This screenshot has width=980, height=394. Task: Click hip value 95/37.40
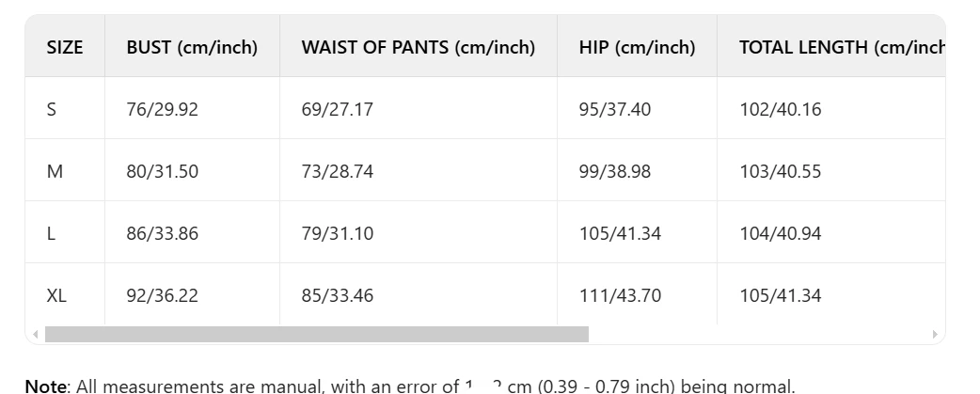[x=615, y=109]
